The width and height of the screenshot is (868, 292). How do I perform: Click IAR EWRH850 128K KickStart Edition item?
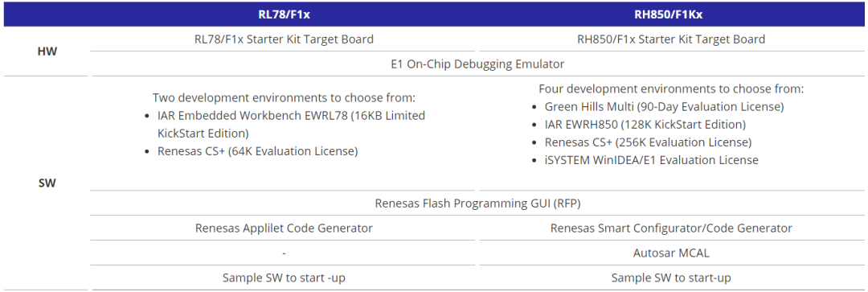coord(645,125)
